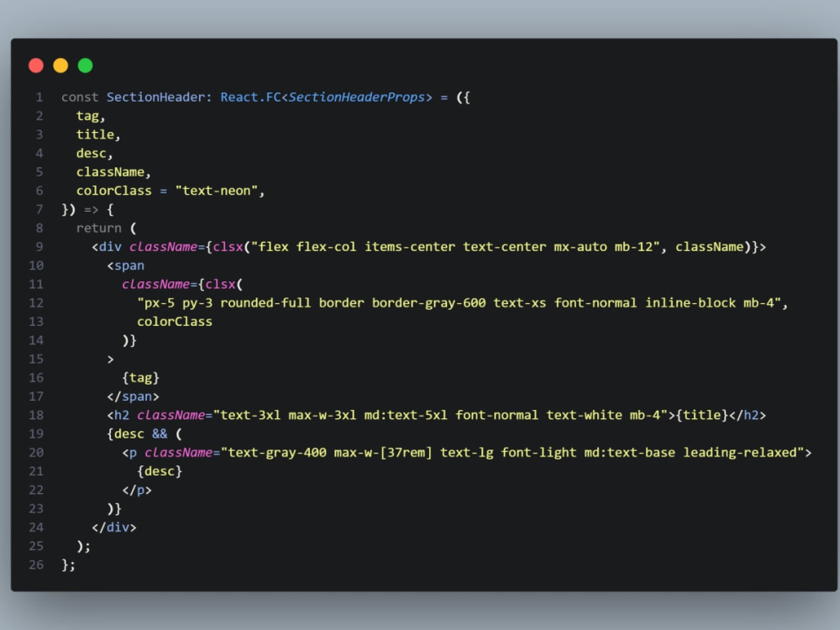Click closing span tag on line 17
This screenshot has height=630, width=840.
click(133, 396)
